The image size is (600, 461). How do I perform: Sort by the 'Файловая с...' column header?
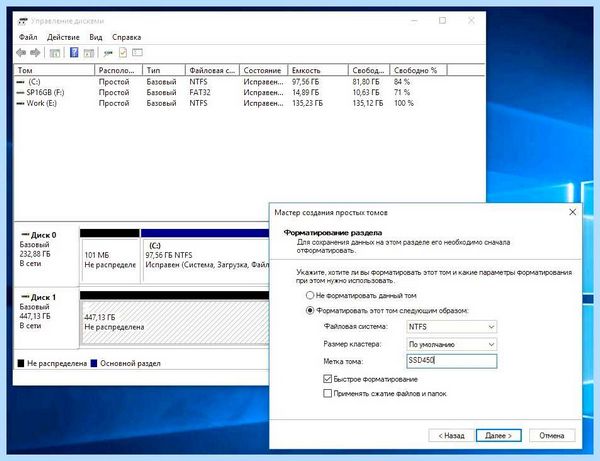pyautogui.click(x=212, y=70)
